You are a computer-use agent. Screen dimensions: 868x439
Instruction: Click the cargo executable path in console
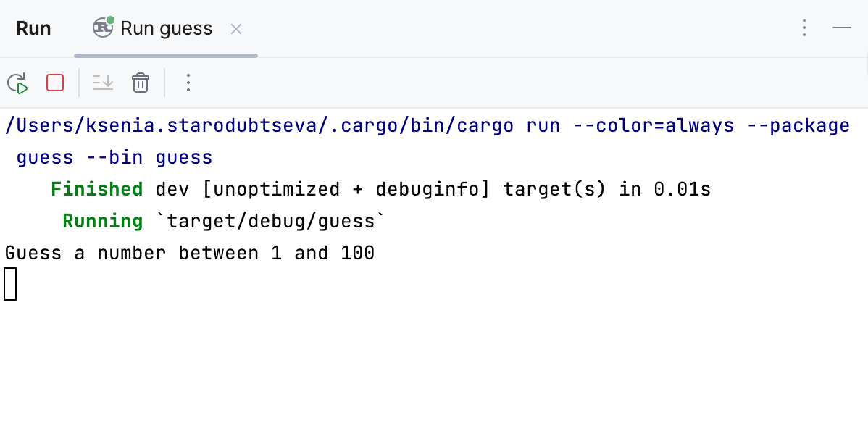(259, 126)
